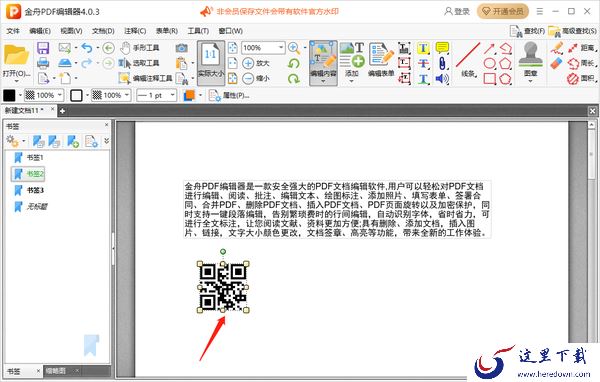Screen dimensions: 600x382
Task: Add a yellow sticky note comment
Action: coord(442,48)
